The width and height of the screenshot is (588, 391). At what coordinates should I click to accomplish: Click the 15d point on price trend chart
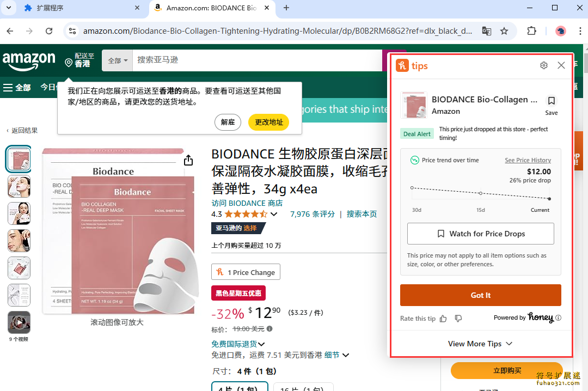click(481, 193)
